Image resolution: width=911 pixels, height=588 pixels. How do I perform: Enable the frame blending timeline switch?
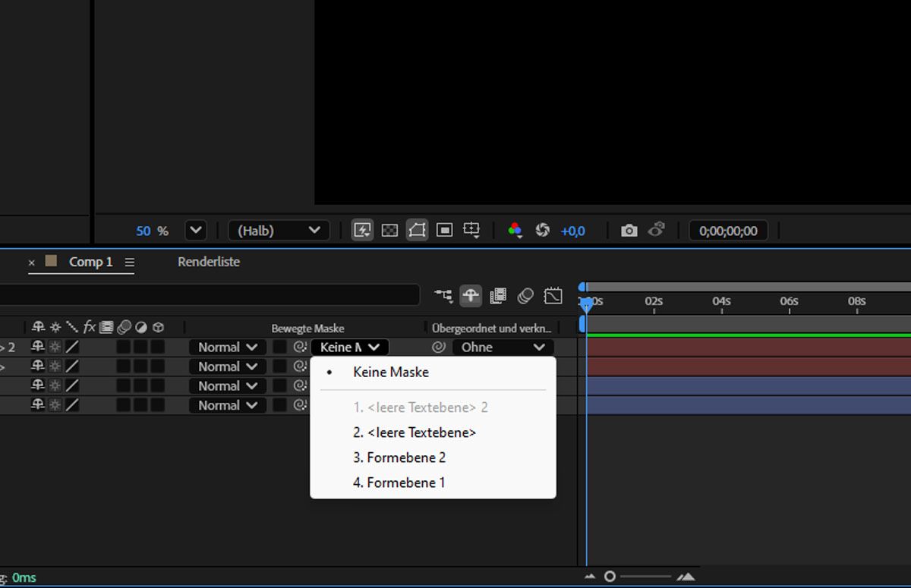pos(498,296)
